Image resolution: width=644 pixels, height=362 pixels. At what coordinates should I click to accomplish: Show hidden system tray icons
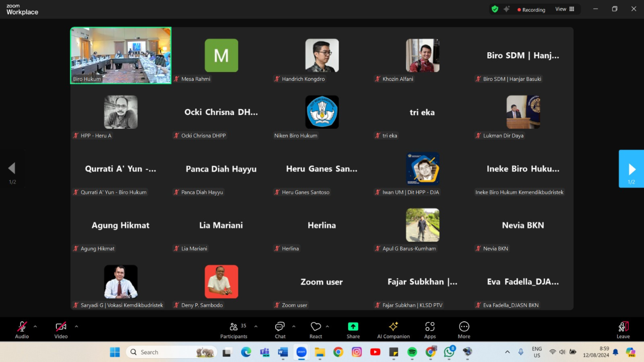[x=507, y=352]
